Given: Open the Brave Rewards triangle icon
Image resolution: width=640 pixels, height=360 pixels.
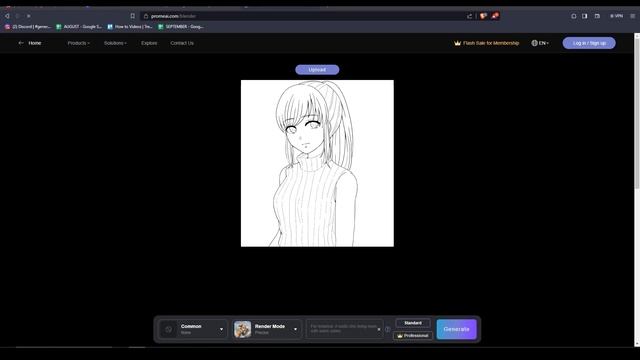Looking at the screenshot, I should 495,16.
